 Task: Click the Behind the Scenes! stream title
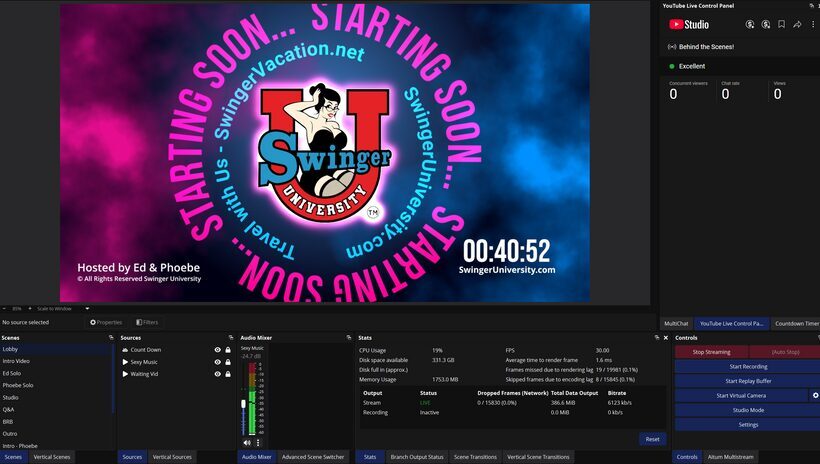(x=706, y=47)
